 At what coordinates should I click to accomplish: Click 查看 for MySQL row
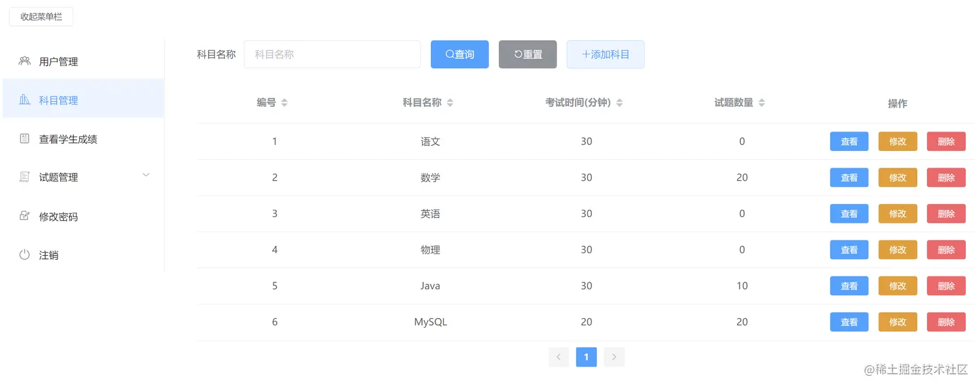pos(849,322)
